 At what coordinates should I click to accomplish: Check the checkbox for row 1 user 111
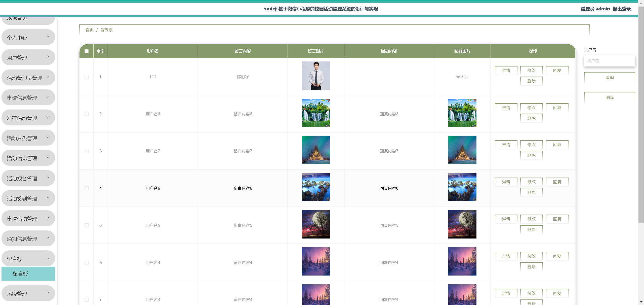tap(87, 77)
